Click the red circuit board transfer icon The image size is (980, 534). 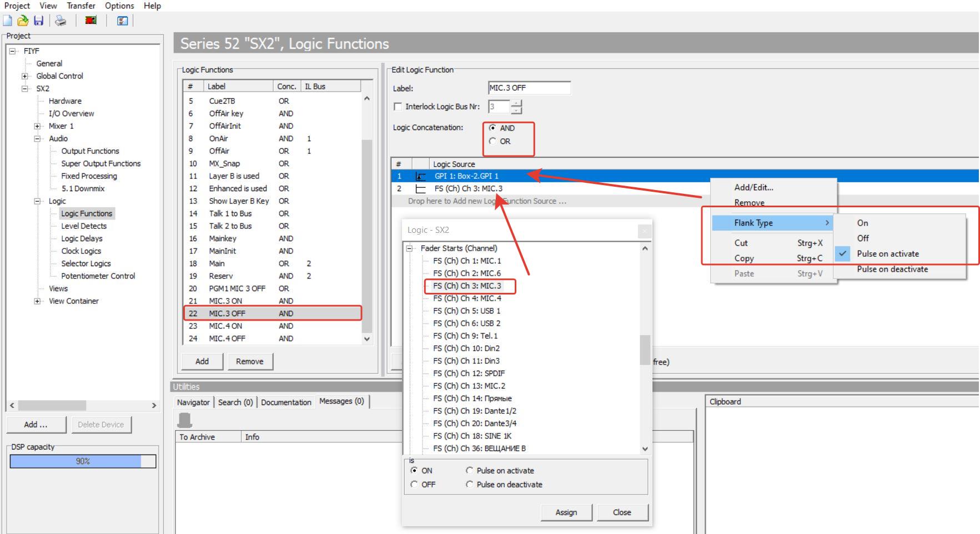pos(91,21)
